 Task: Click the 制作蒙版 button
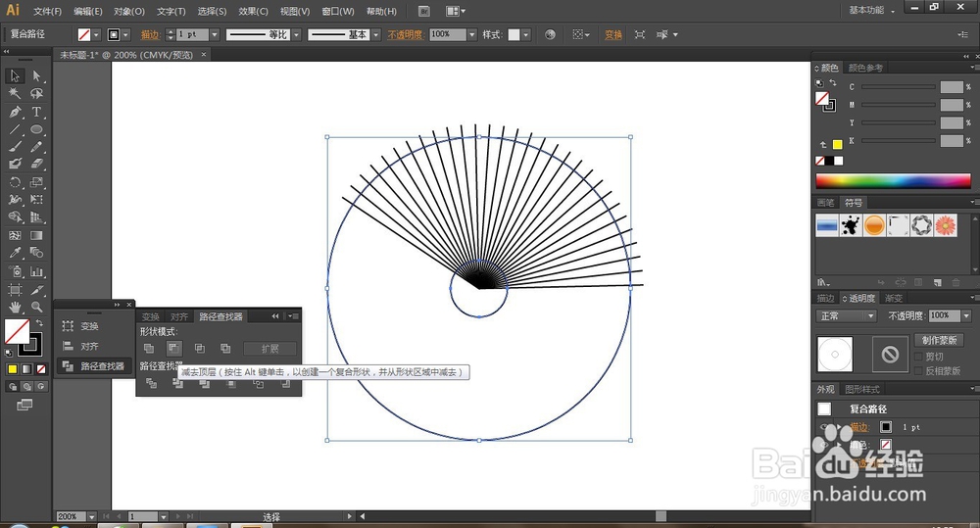click(940, 340)
